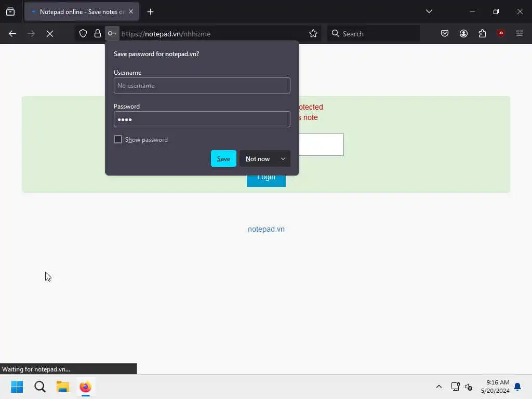This screenshot has height=399, width=532.
Task: Click the Firefox taskbar icon
Action: click(x=86, y=387)
